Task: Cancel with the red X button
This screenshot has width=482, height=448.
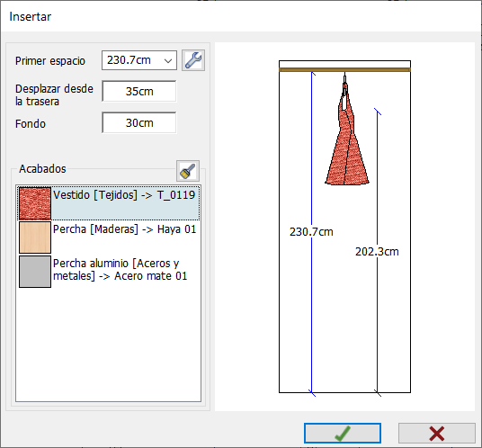Action: pos(436,434)
